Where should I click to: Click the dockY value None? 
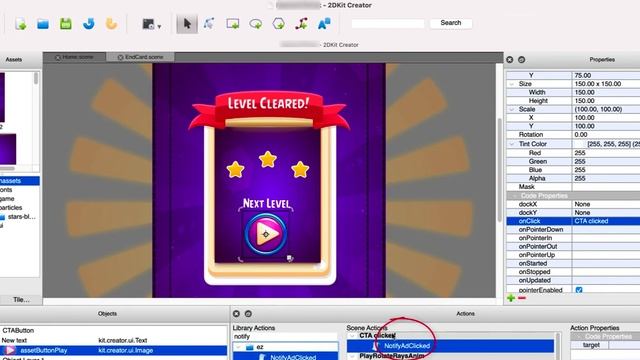click(x=606, y=213)
